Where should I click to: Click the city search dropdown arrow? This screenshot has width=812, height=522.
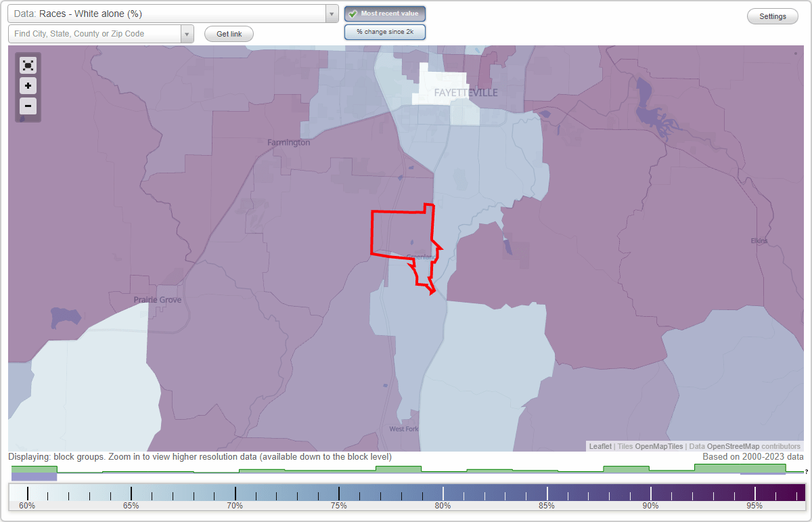[187, 32]
